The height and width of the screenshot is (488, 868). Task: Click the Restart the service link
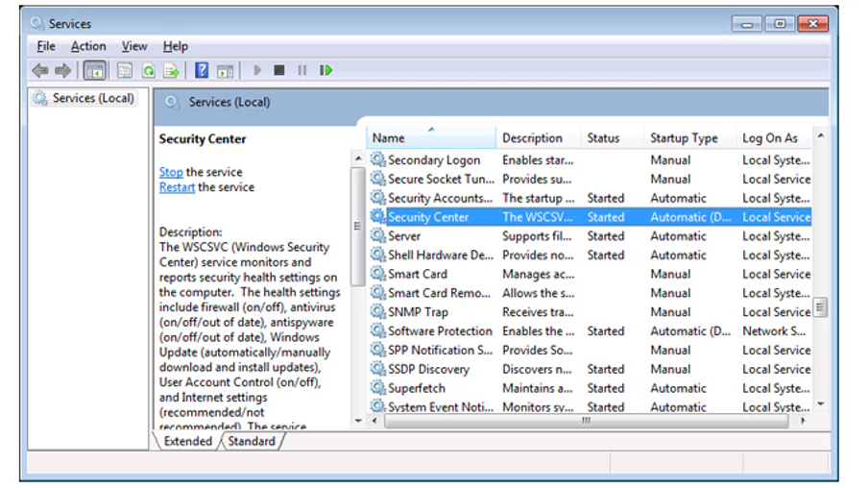[177, 187]
